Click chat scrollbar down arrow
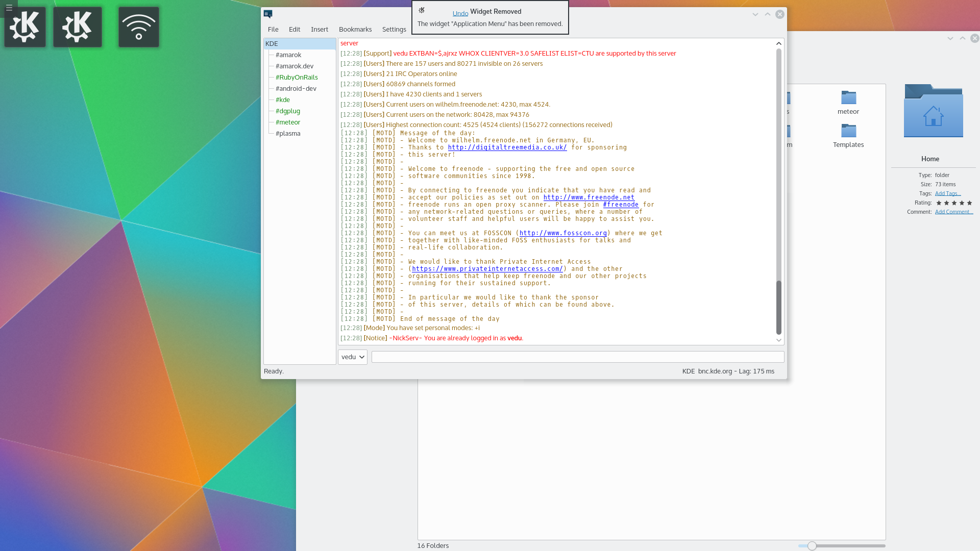This screenshot has height=551, width=980. (779, 340)
